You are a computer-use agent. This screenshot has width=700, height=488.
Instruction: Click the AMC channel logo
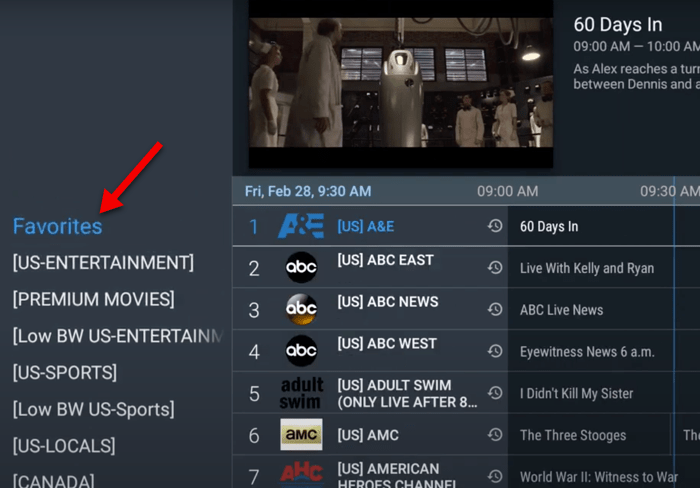pos(301,436)
